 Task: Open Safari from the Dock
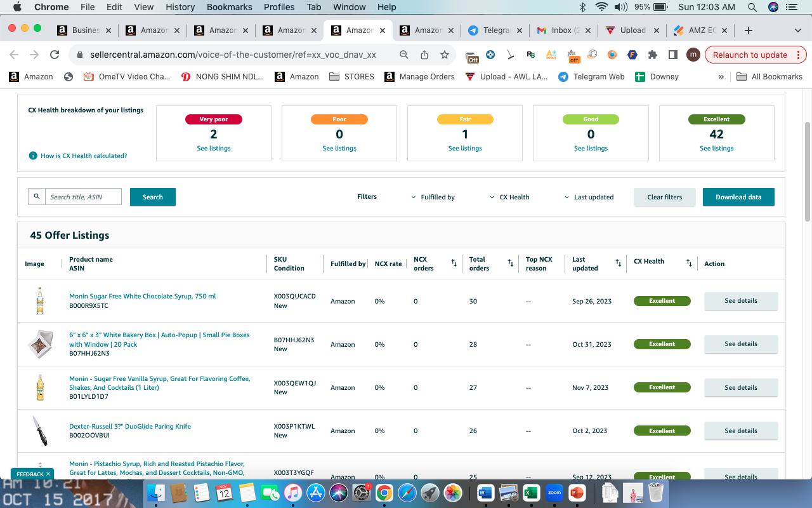[x=407, y=492]
